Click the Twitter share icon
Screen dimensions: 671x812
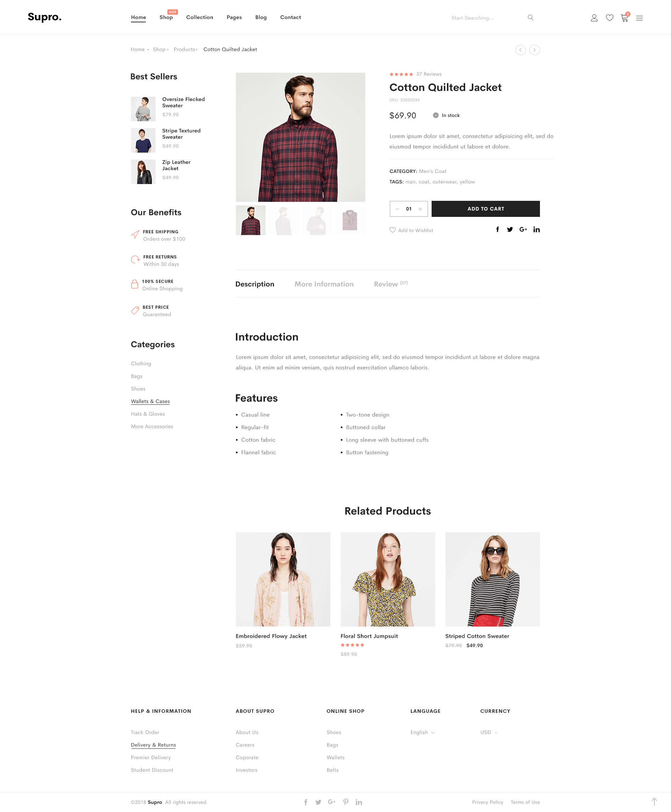pos(510,229)
